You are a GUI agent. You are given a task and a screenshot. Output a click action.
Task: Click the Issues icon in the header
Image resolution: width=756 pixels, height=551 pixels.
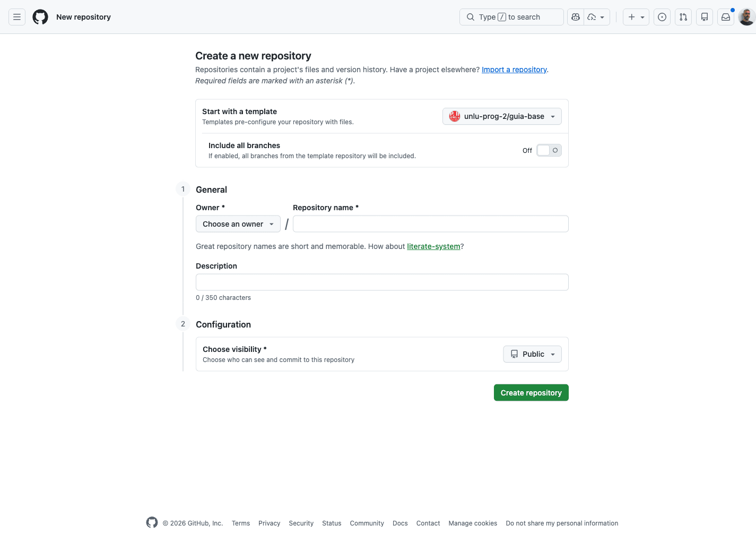click(662, 17)
